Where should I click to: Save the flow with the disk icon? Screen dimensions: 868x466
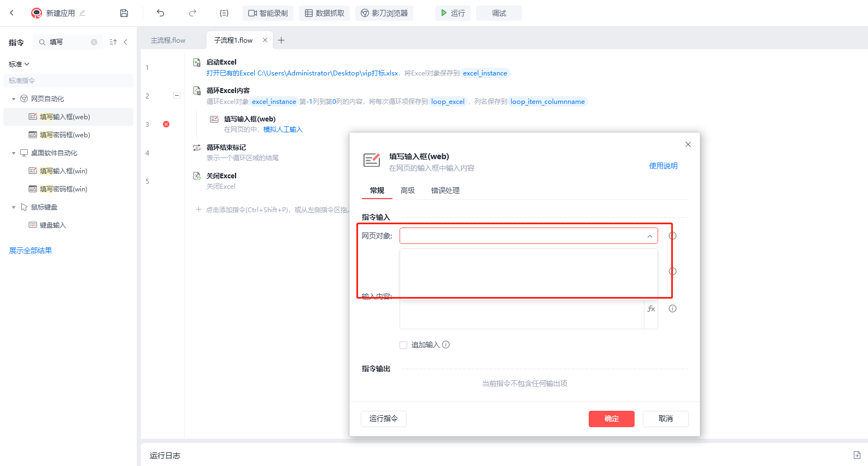[x=124, y=13]
